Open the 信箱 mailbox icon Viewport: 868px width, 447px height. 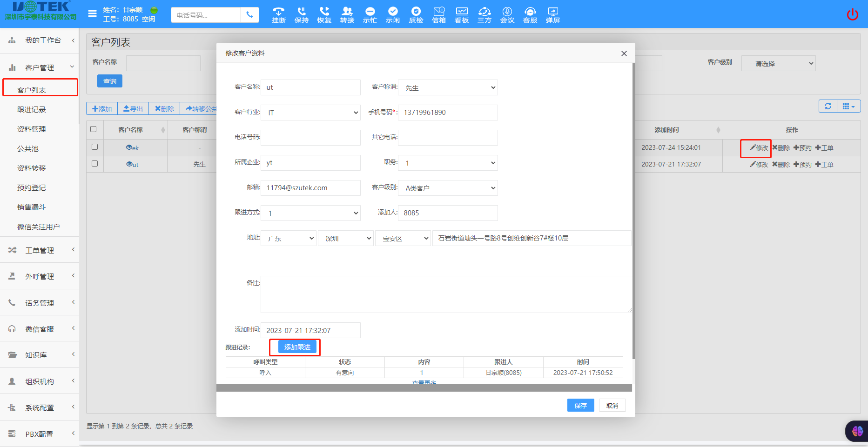click(x=438, y=14)
